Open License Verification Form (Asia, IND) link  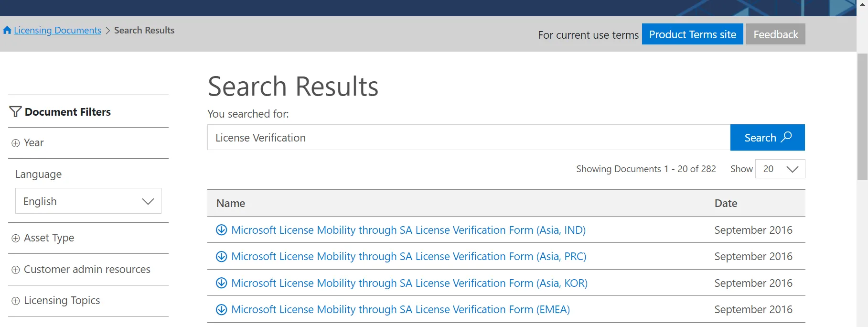(x=408, y=230)
